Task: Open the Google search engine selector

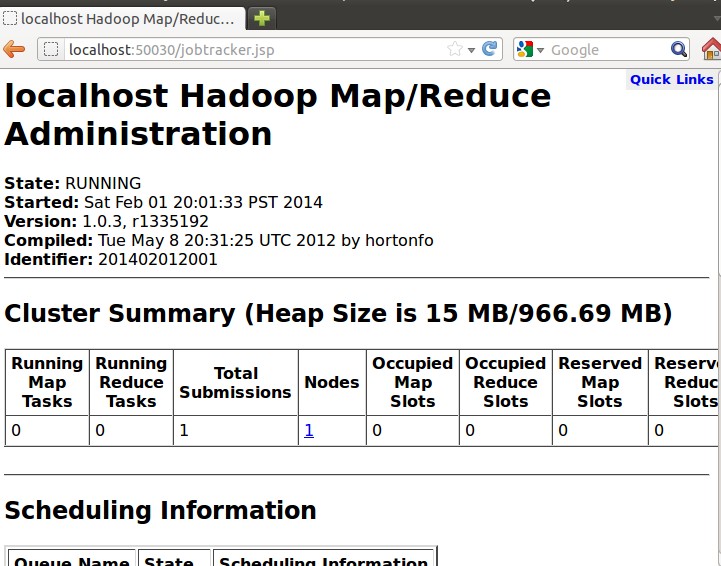Action: click(530, 49)
